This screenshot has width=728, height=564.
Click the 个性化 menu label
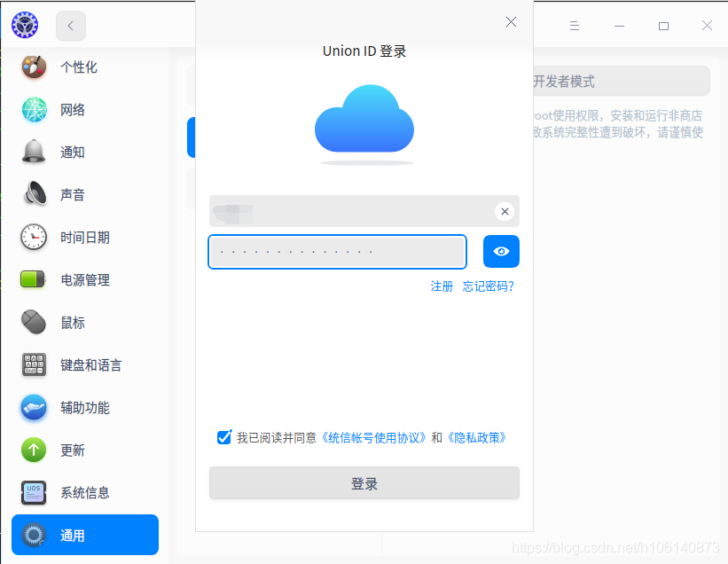click(79, 67)
